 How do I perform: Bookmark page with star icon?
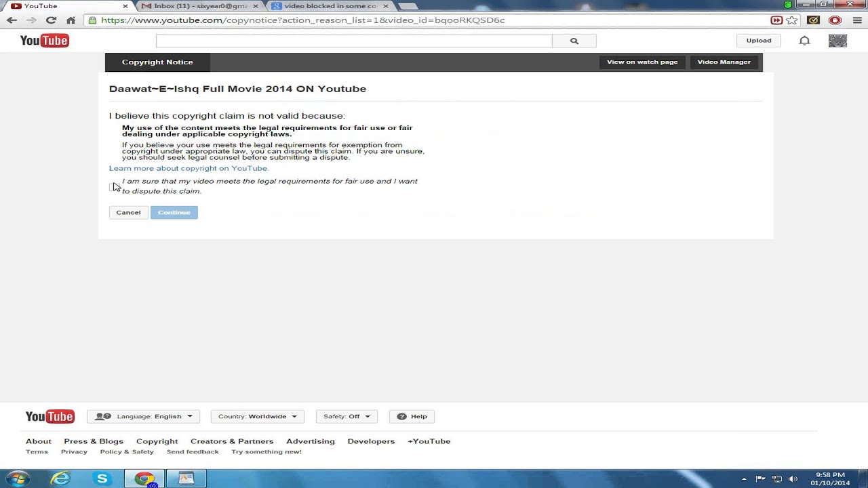792,20
